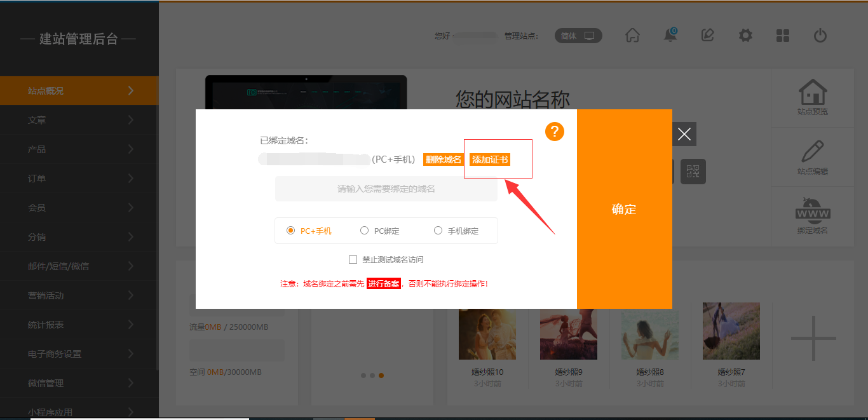Click the QR code icon
The width and height of the screenshot is (868, 420).
[x=693, y=172]
